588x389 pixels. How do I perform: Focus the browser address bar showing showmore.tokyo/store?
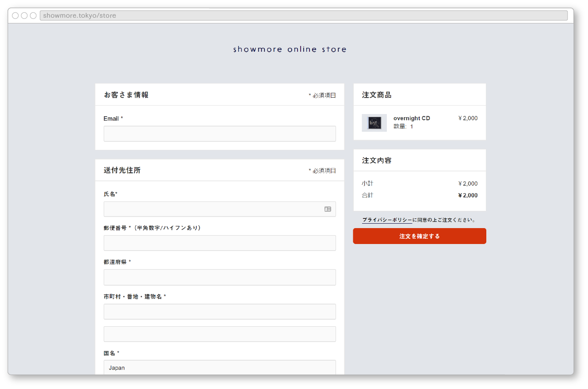pyautogui.click(x=304, y=15)
